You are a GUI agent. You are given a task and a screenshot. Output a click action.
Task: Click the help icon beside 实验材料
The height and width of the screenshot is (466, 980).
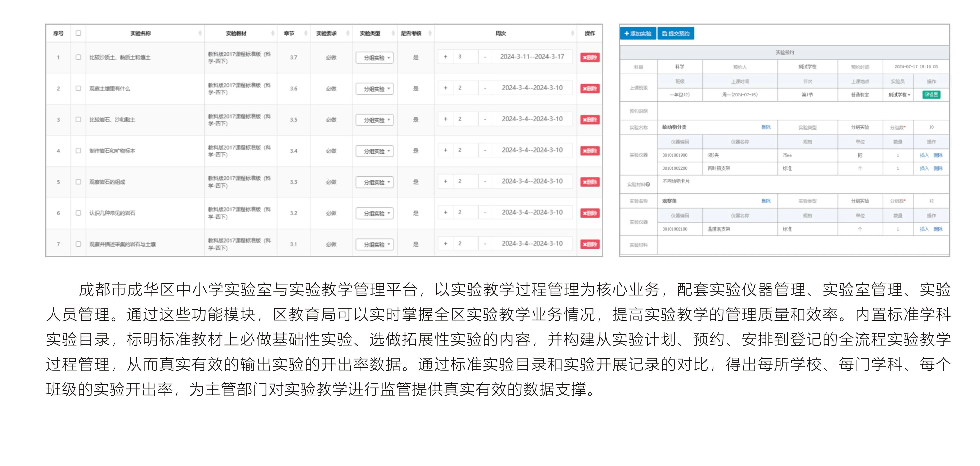648,184
